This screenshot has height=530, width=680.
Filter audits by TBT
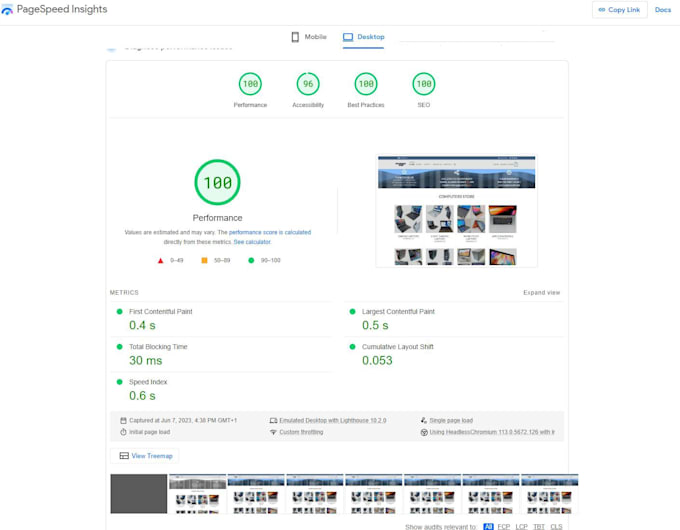coord(539,526)
